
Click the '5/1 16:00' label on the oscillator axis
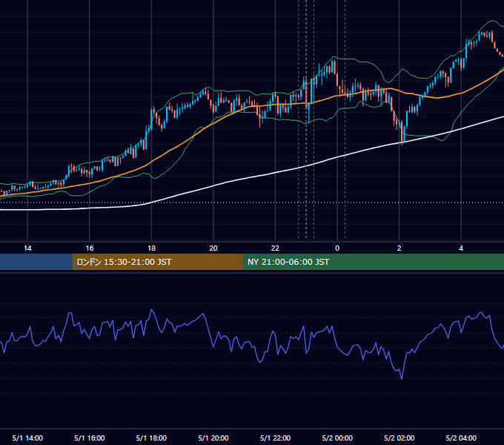tap(90, 438)
